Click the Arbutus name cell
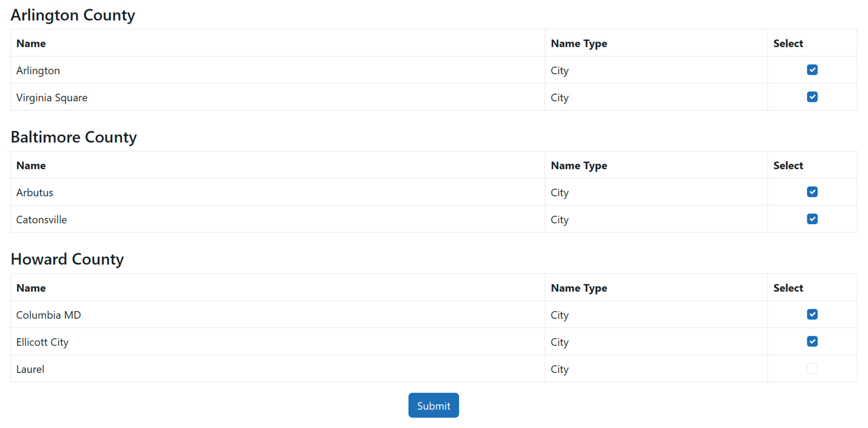Viewport: 868px width, 428px height. click(x=278, y=192)
